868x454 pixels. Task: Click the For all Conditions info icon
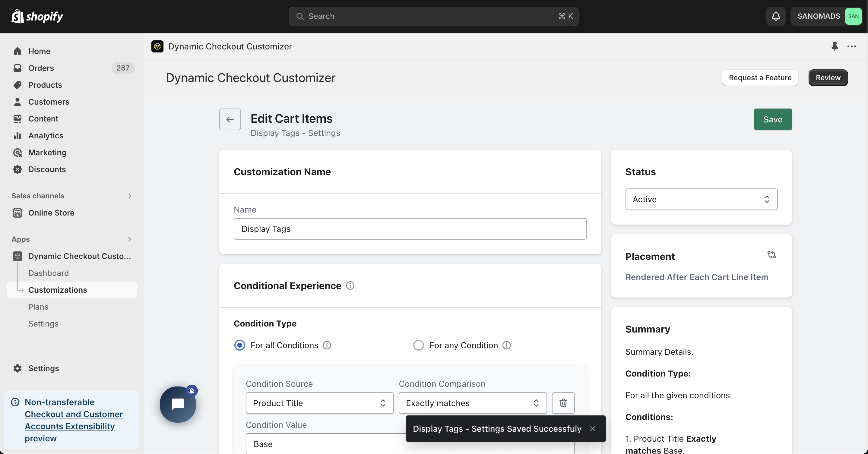327,345
